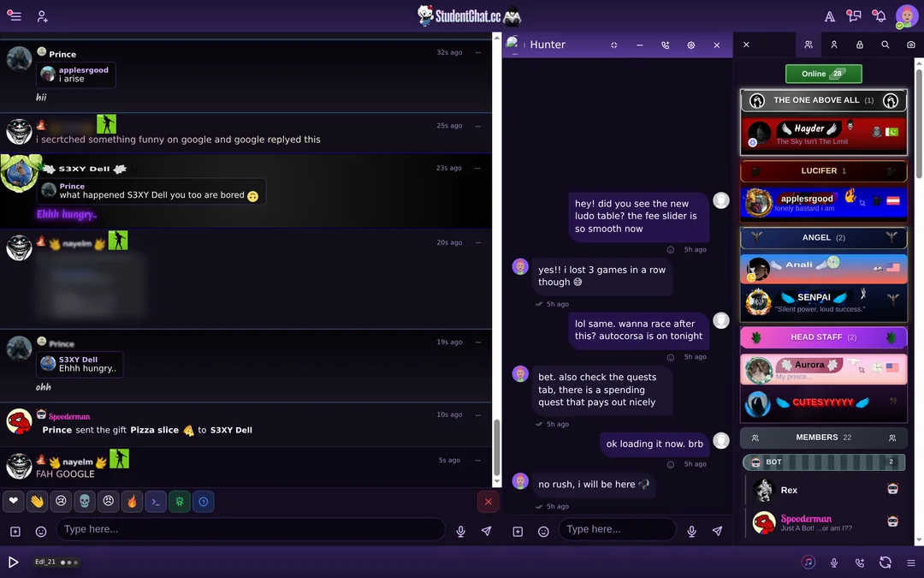Viewport: 924px width, 578px height.
Task: Send the fire quick reaction
Action: 132,501
